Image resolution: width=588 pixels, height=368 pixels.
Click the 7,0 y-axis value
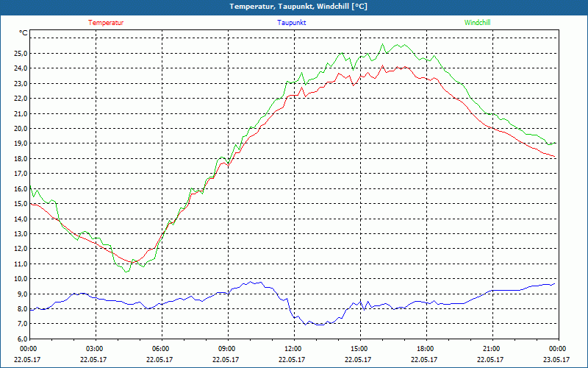[22, 324]
